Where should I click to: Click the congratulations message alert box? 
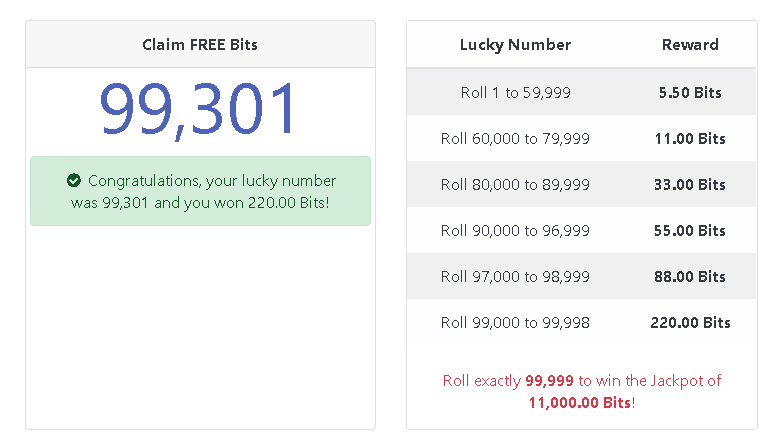pos(200,191)
